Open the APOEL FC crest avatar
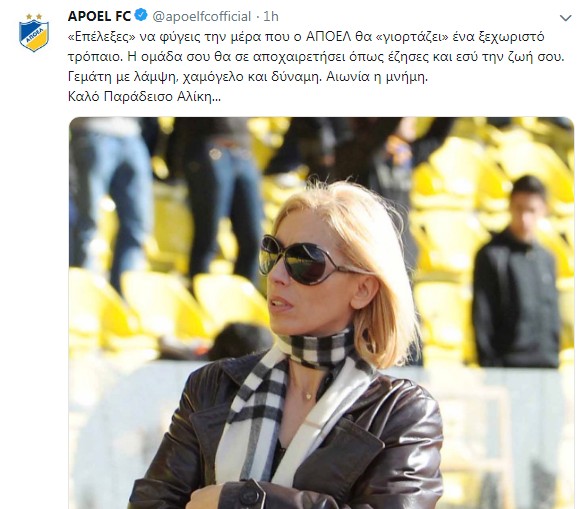 point(34,33)
